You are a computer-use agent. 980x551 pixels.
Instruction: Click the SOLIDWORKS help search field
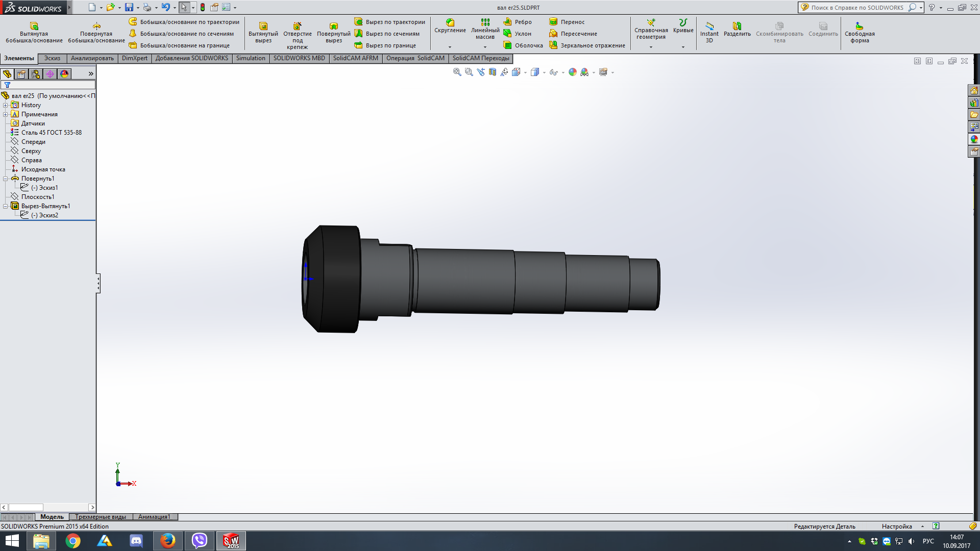(857, 8)
